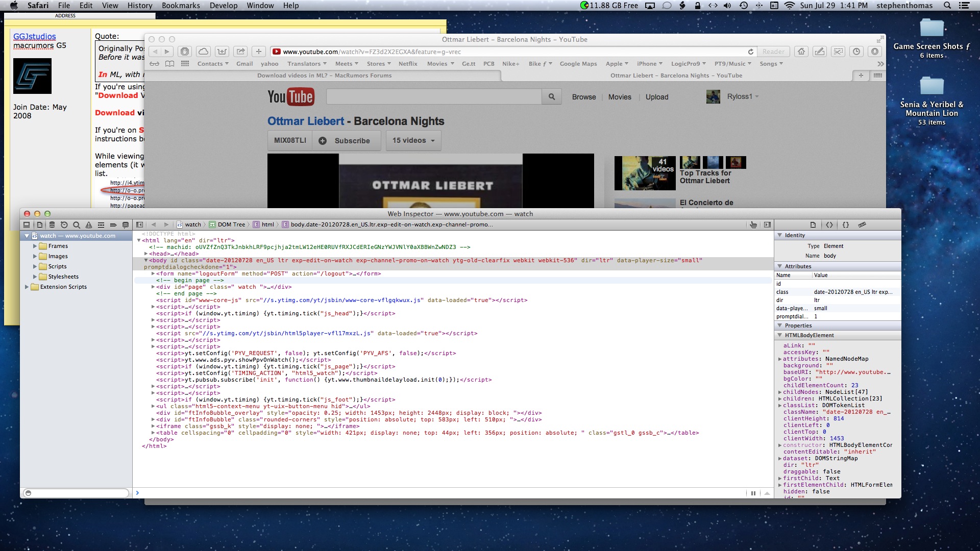Image resolution: width=980 pixels, height=551 pixels.
Task: Show Resource details page icon in right sidebar
Action: coord(813,224)
